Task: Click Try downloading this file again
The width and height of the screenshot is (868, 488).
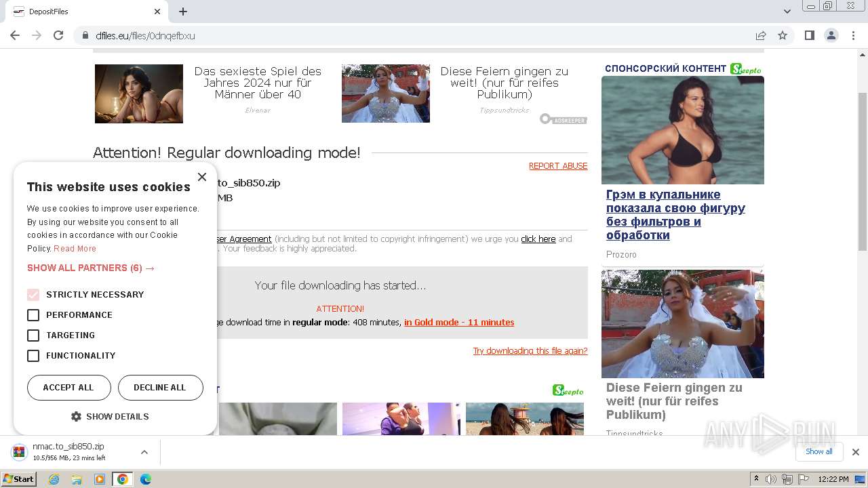Action: click(x=530, y=351)
